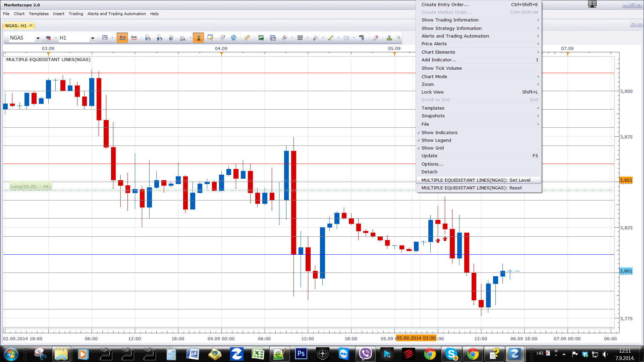The height and width of the screenshot is (362, 644).
Task: Click the eye refresh toolbar icon
Action: pos(222,38)
